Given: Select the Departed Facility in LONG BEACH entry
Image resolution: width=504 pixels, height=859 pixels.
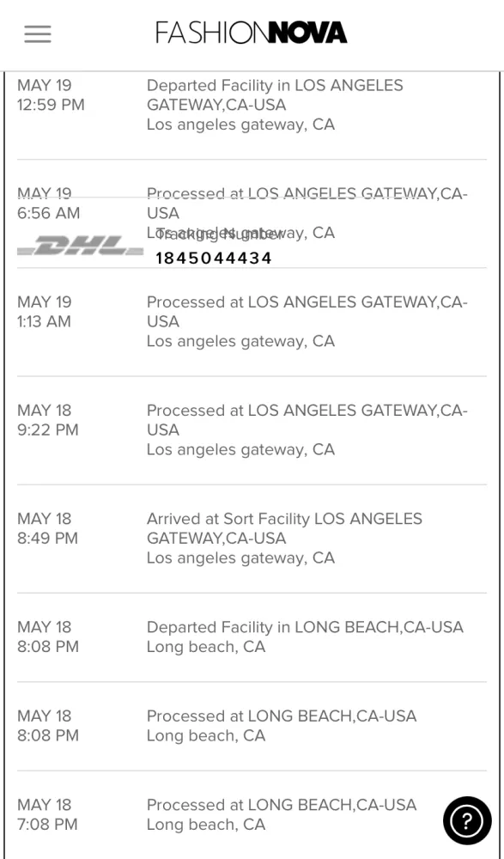Looking at the screenshot, I should (252, 637).
